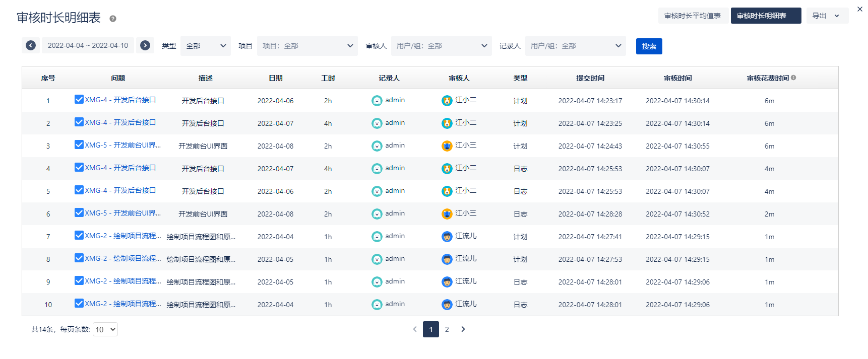Open XMG-5 开发前台UI界 link in row 3
This screenshot has height=359, width=868.
tap(122, 145)
